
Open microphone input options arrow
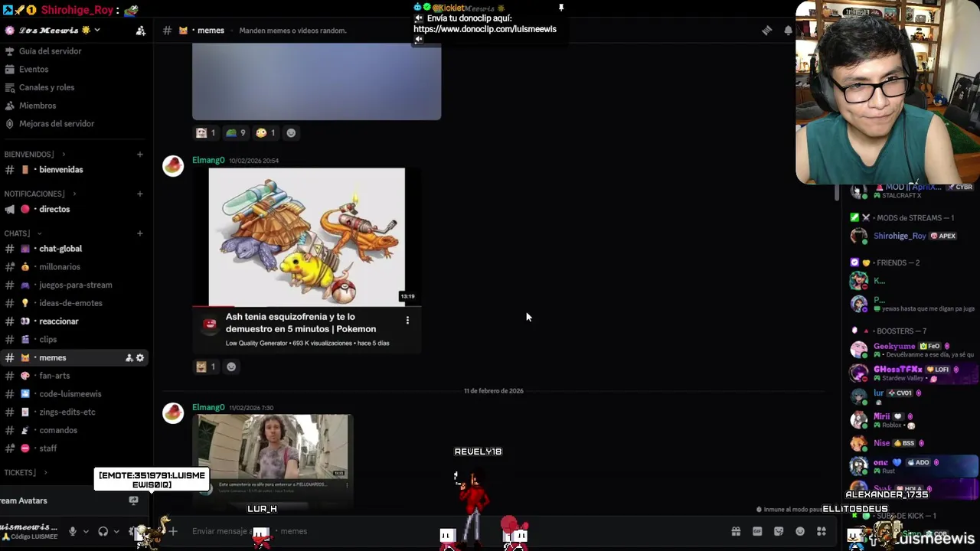tap(85, 531)
